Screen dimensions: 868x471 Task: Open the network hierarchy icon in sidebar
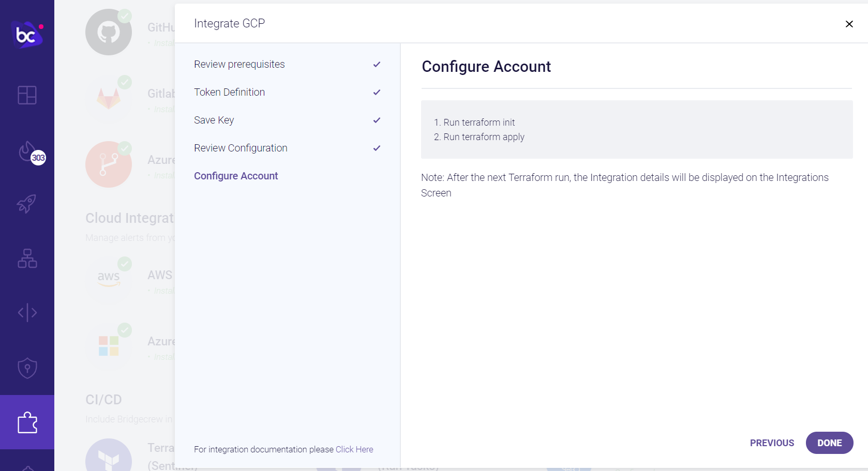pyautogui.click(x=27, y=259)
